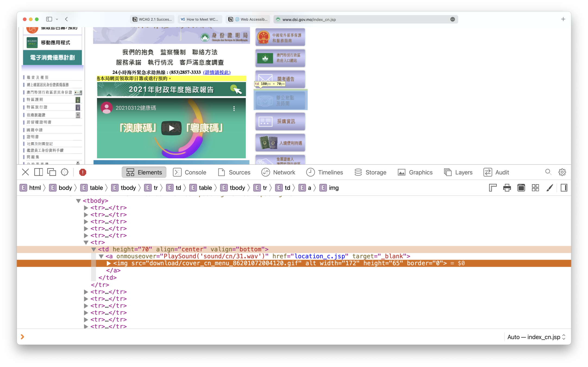Viewport: 588px width, 367px height.
Task: Play the 20210312健康碼 video
Action: pos(171,128)
